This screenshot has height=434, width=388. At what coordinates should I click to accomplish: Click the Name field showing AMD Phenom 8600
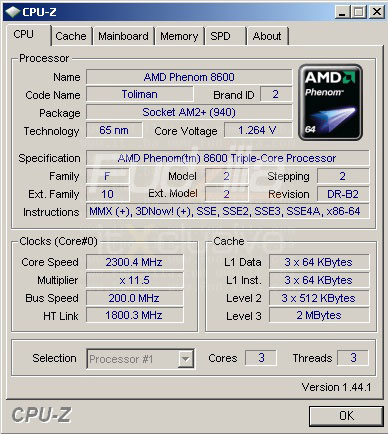coord(189,77)
